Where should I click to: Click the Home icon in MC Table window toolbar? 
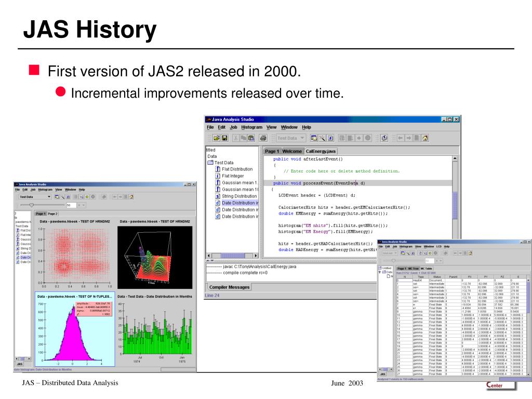pos(470,253)
